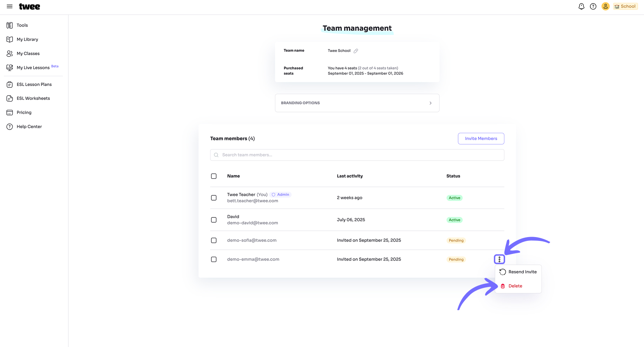Click the '2 weeks ago' activity cell
The width and height of the screenshot is (644, 347).
(x=349, y=198)
